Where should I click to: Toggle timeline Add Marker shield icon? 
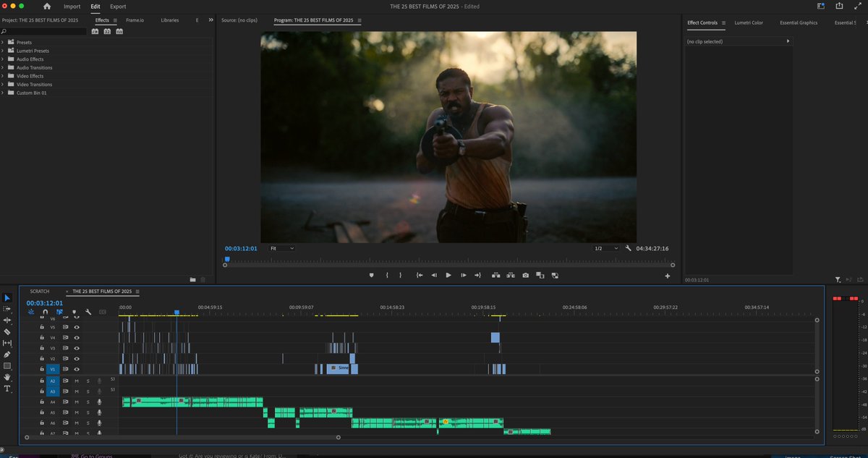coord(74,312)
